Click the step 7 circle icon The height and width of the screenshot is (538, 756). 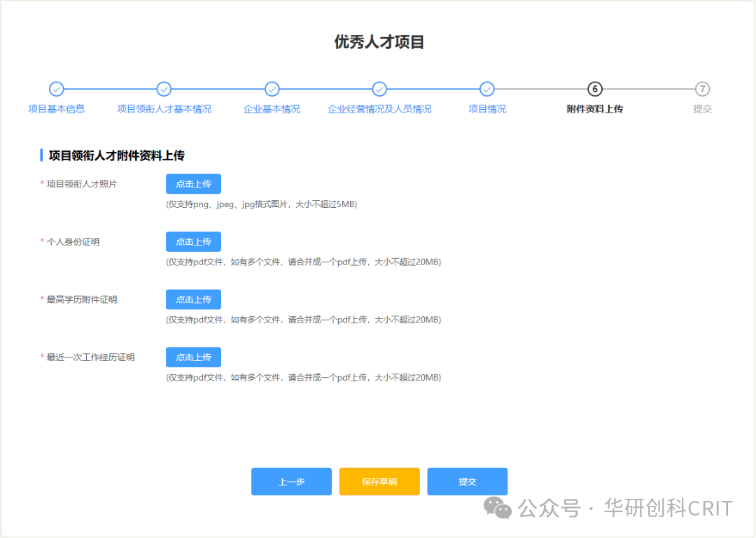[702, 90]
